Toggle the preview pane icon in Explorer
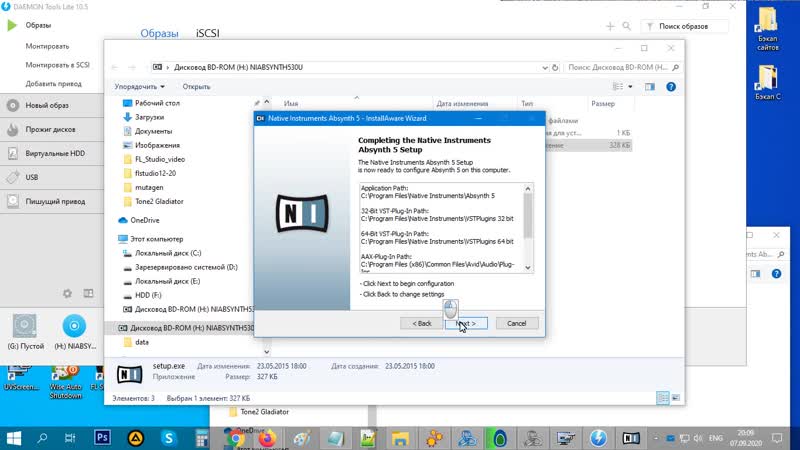 click(x=649, y=87)
